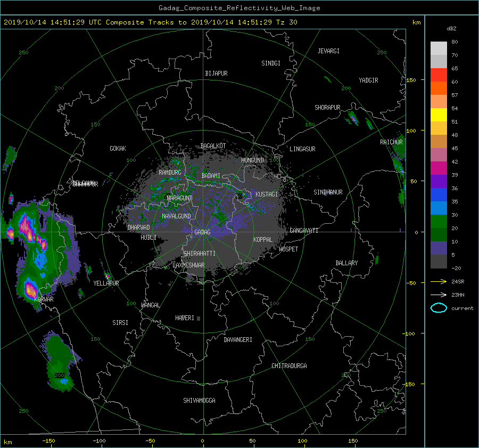479x448 pixels.
Task: Click the intense pink storm cell near KARWAR
Action: point(30,290)
